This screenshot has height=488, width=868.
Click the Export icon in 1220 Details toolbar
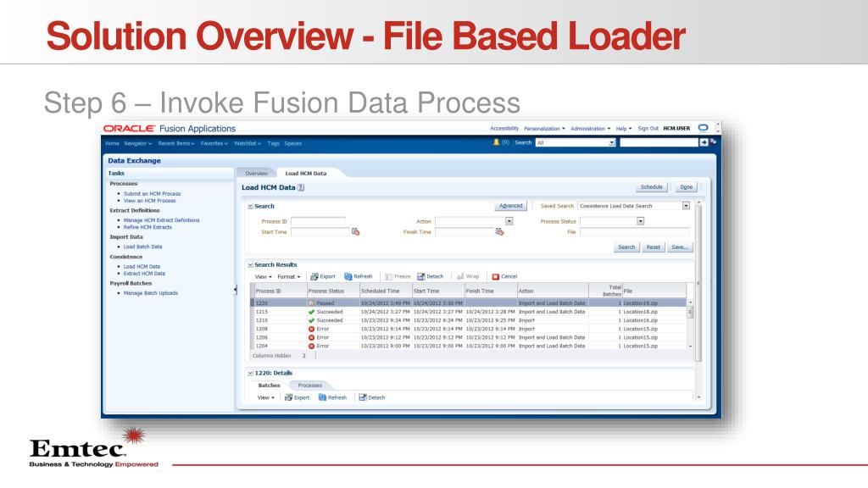coord(288,398)
